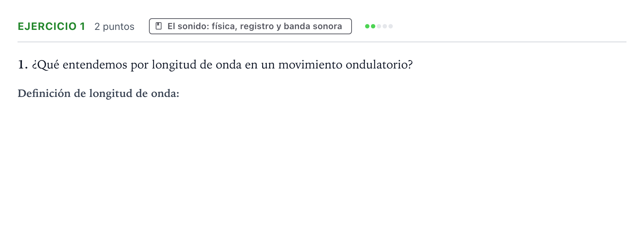Click the word 'Definición' in the bold label
Screen dimensions: 644x226
(x=44, y=94)
